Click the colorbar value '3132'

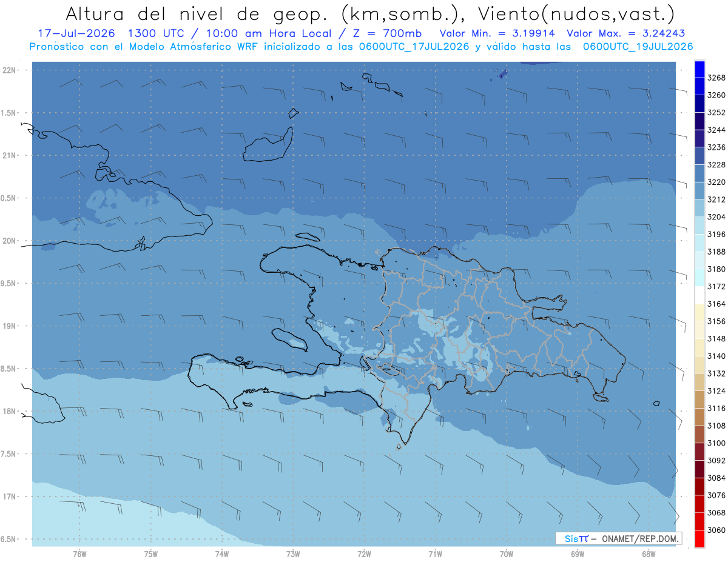click(x=716, y=373)
